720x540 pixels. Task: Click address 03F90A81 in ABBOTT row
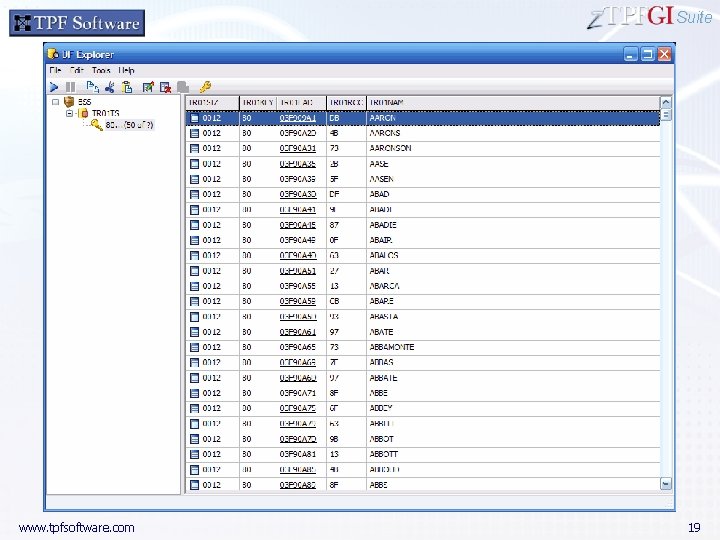(298, 454)
